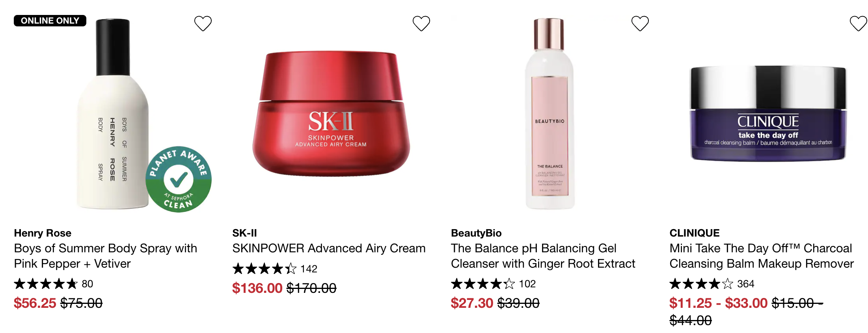Click the CLINIQUE brand name
The width and height of the screenshot is (868, 333).
695,233
